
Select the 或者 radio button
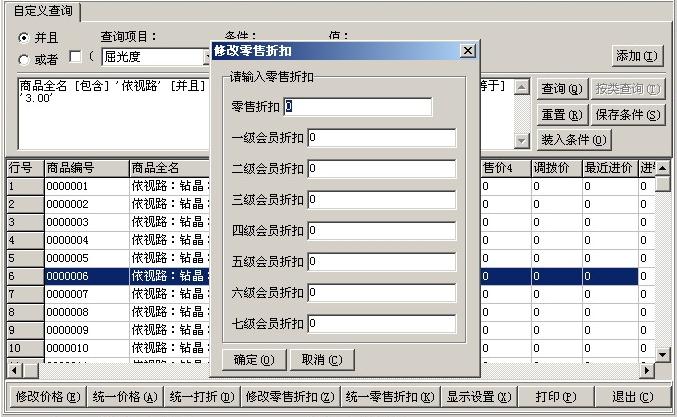coord(24,59)
